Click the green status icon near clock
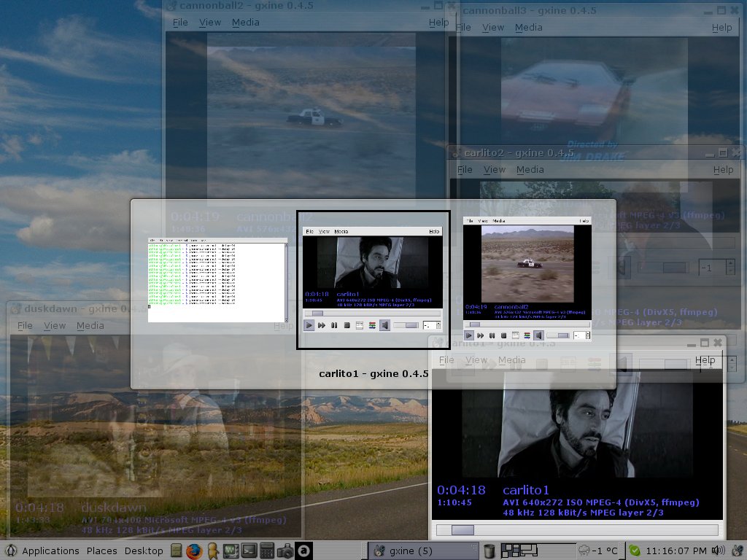Image resolution: width=747 pixels, height=560 pixels. click(635, 551)
